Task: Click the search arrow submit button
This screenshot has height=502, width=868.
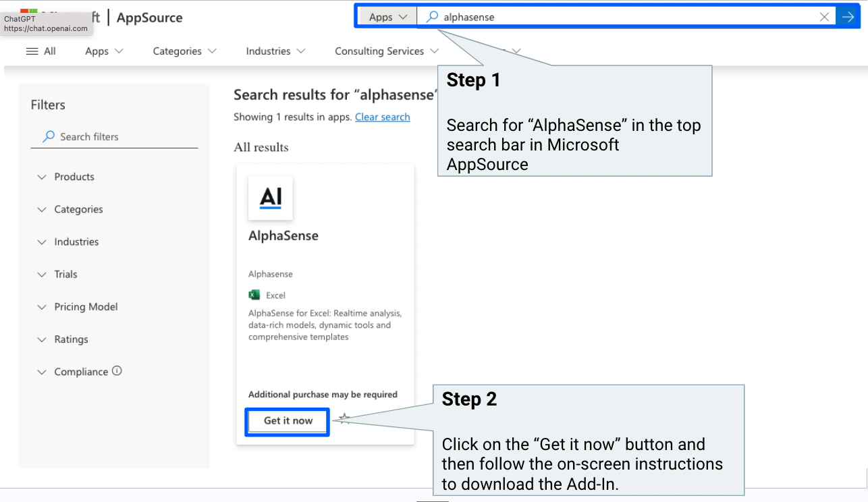Action: point(847,17)
